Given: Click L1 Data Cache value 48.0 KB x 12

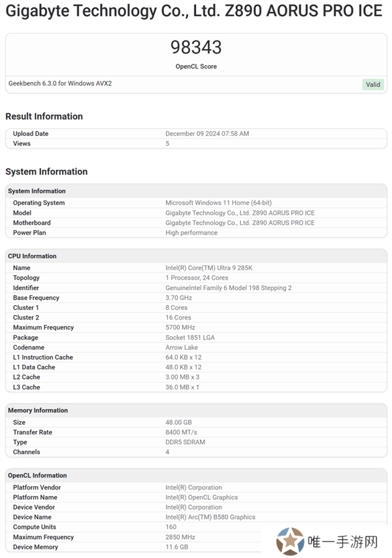Looking at the screenshot, I should [x=184, y=367].
